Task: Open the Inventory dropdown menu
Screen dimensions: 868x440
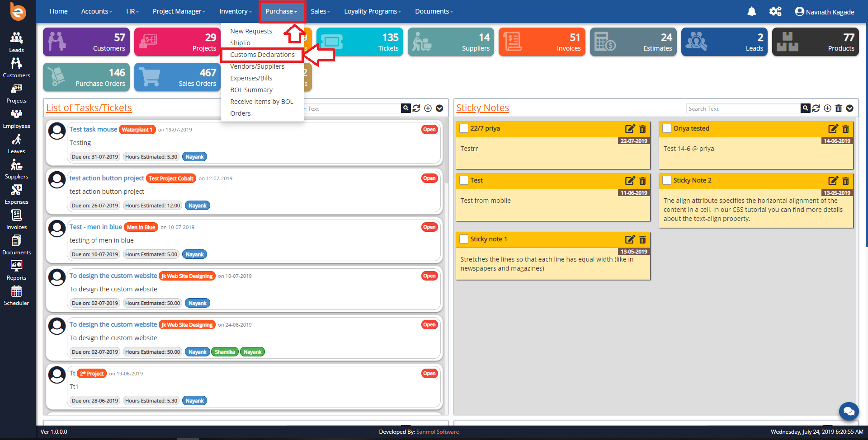Action: click(x=236, y=11)
